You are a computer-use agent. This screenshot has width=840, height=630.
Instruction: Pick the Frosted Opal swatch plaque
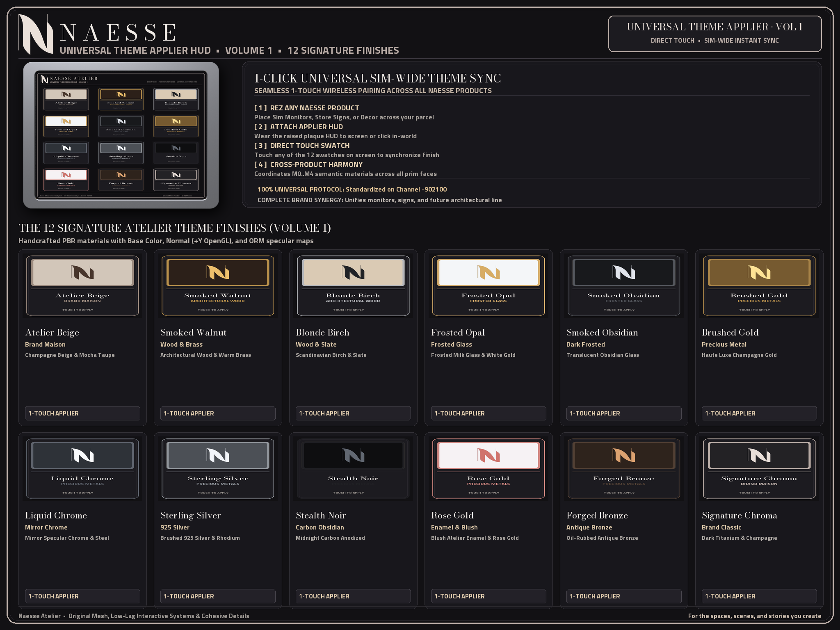click(x=488, y=286)
